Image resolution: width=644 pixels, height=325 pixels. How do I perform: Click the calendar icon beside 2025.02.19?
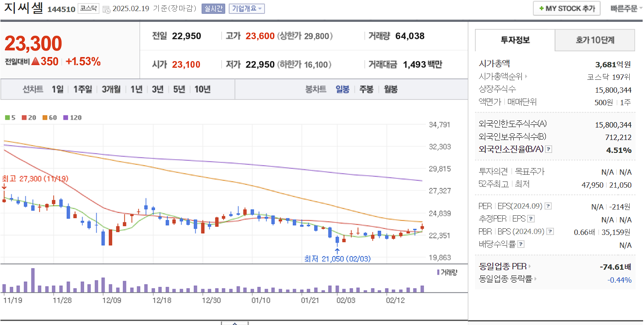(105, 8)
